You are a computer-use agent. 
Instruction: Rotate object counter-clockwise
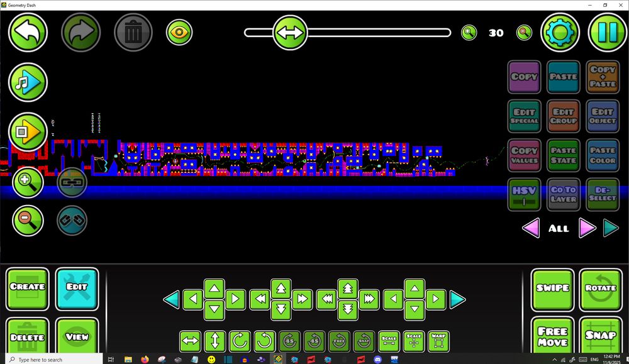[x=265, y=341]
